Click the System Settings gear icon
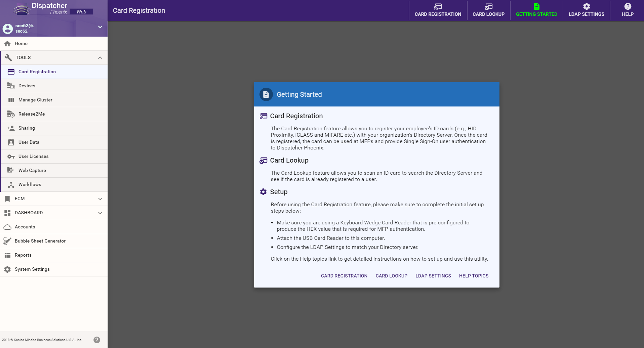The width and height of the screenshot is (644, 348). click(x=7, y=269)
